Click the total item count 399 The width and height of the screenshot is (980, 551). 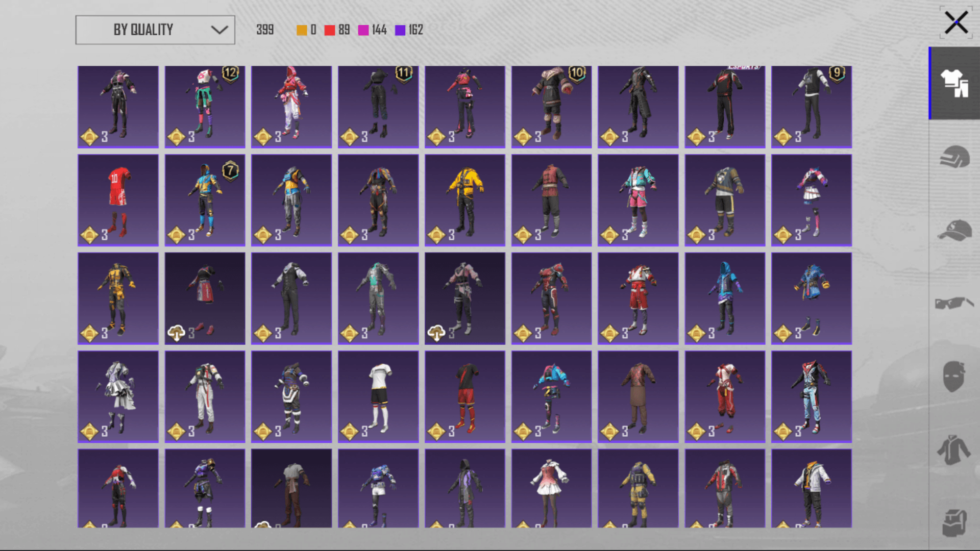(265, 30)
